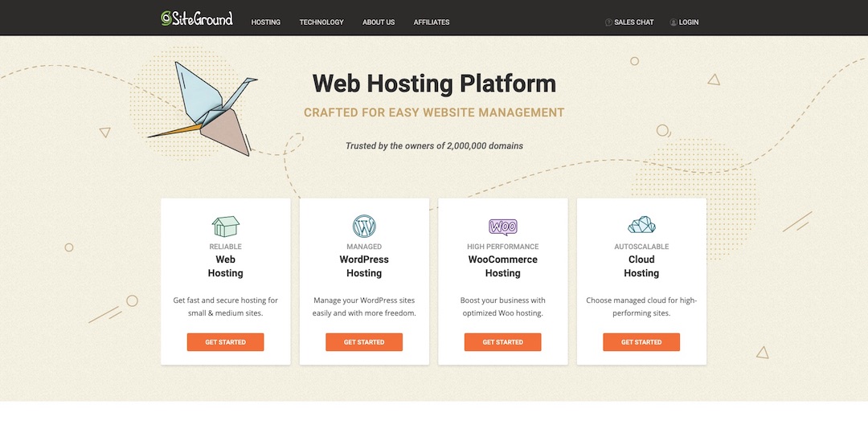This screenshot has height=441, width=868.
Task: Click 'Get fast and secure hosting' description
Action: (x=225, y=307)
